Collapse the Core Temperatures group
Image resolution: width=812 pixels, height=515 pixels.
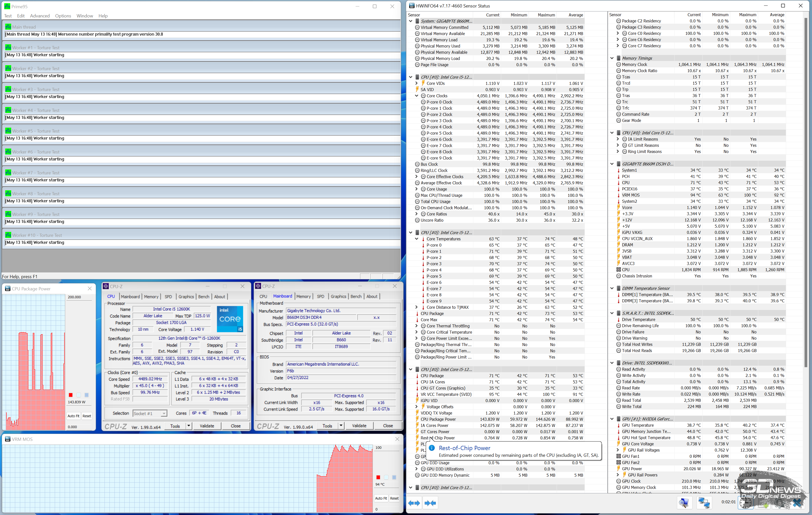417,239
